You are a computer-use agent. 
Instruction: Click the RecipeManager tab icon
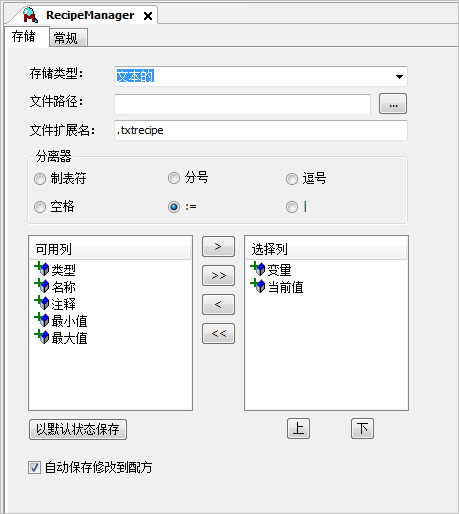(x=30, y=15)
